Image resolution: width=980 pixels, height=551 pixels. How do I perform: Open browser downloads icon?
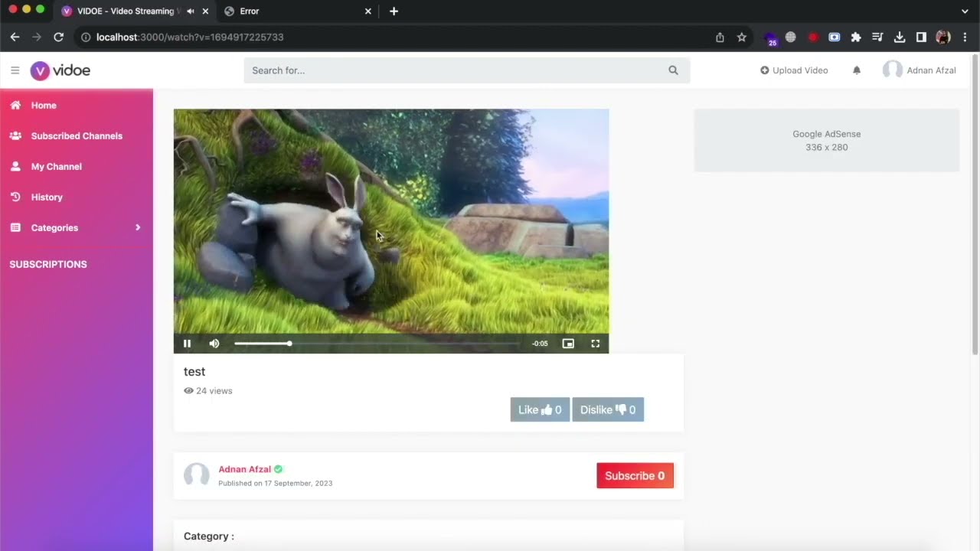pos(900,37)
